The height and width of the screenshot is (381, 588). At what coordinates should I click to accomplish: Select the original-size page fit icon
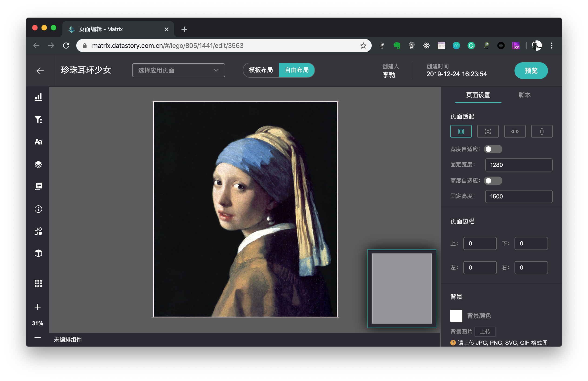pyautogui.click(x=461, y=131)
